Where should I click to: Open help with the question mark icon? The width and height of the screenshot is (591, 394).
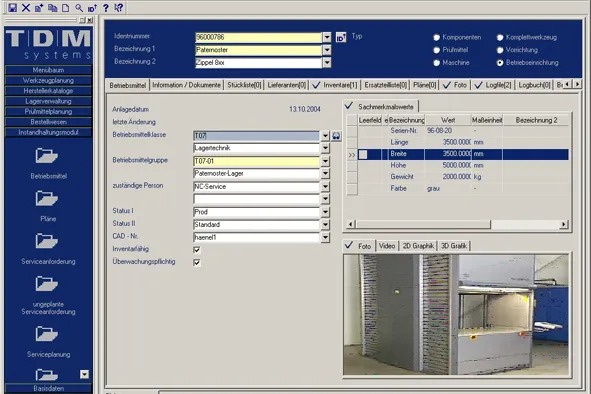[x=106, y=8]
